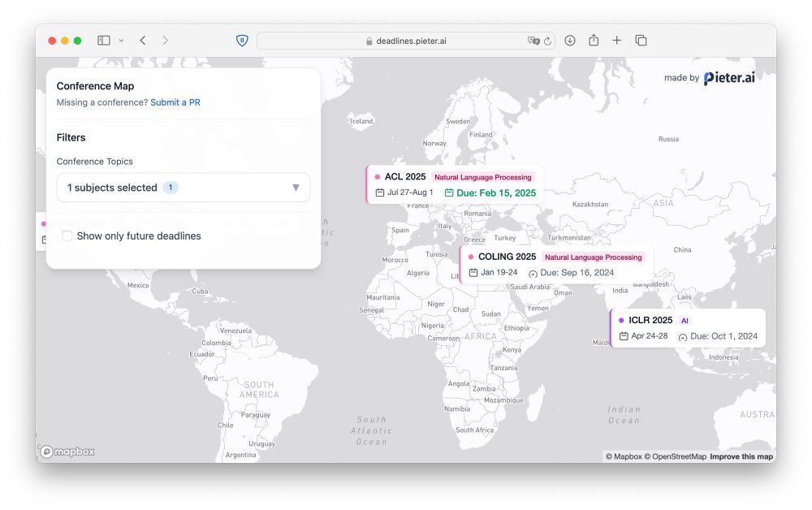This screenshot has width=812, height=510.
Task: Click the South Africa label on the map
Action: point(474,430)
